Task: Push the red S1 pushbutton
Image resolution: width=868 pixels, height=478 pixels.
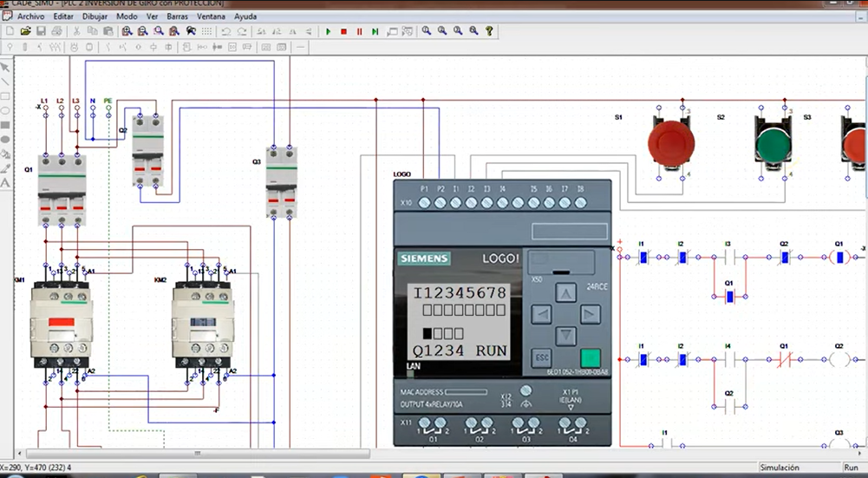Action: (x=671, y=143)
